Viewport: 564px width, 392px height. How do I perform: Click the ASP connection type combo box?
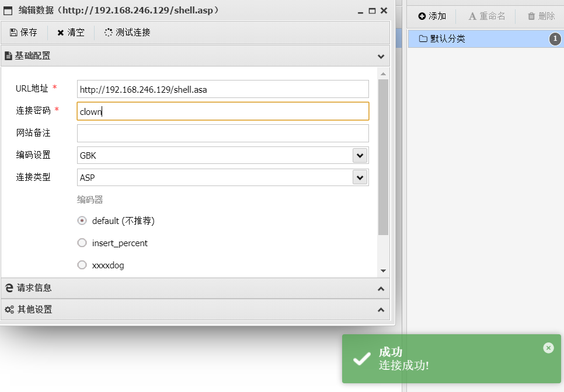pyautogui.click(x=222, y=177)
